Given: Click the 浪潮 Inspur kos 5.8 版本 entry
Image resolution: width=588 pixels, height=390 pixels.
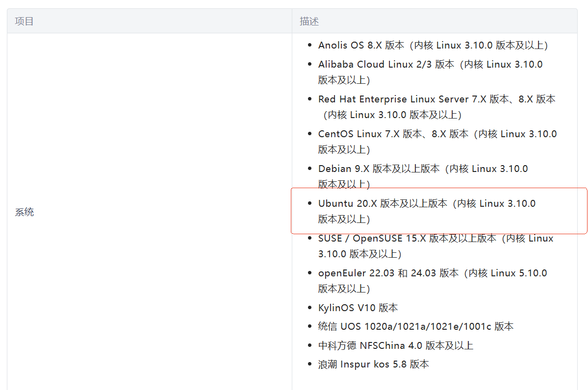Looking at the screenshot, I should click(373, 364).
